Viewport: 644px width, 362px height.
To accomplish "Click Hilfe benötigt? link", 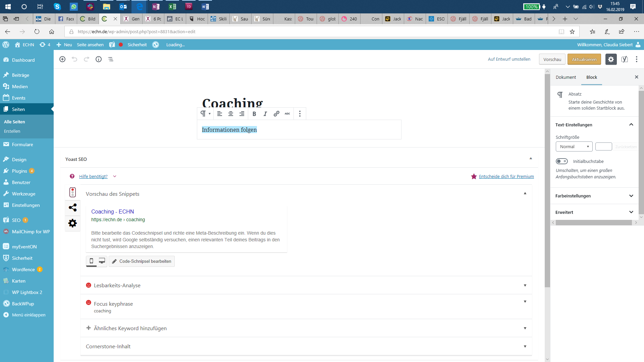I will pyautogui.click(x=93, y=177).
